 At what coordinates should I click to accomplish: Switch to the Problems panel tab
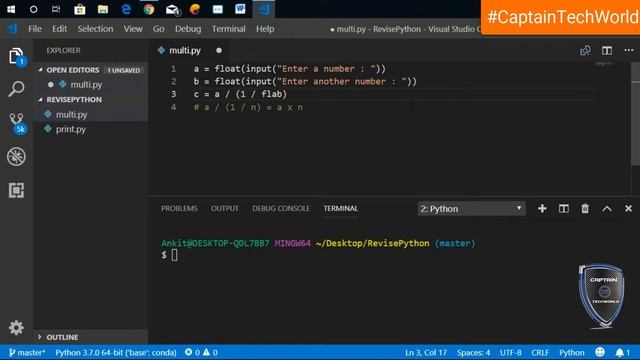[179, 209]
